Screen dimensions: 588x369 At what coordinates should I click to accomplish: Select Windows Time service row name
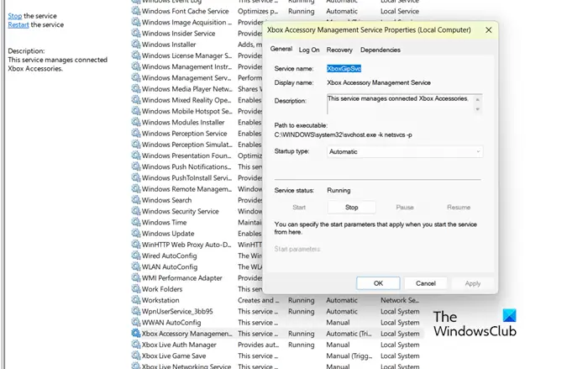164,222
